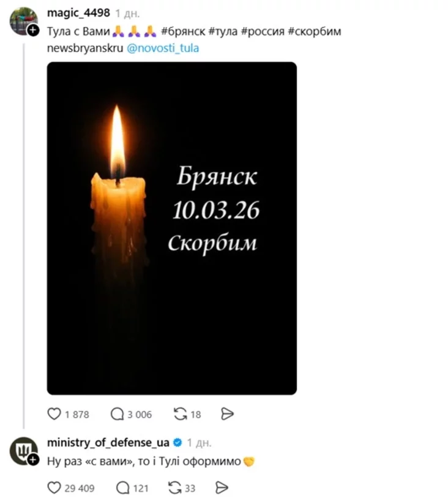448x504 pixels.
Task: Open the @novosti_tula mention
Action: click(162, 48)
